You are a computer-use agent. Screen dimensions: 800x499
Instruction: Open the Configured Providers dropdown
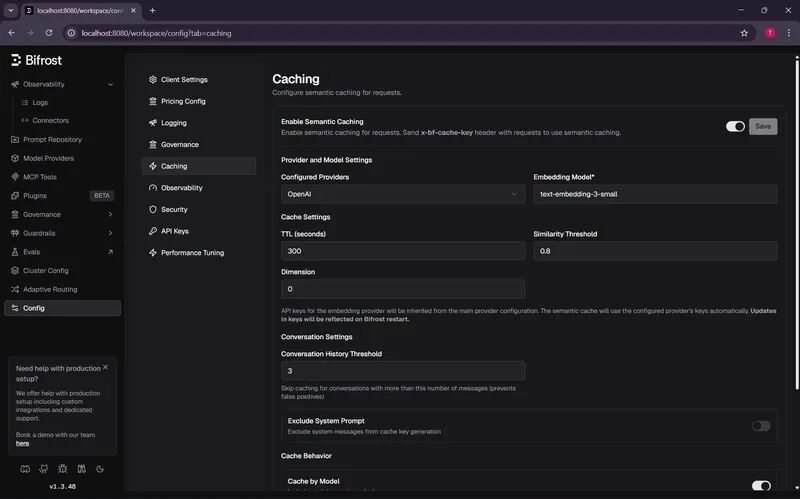[403, 194]
